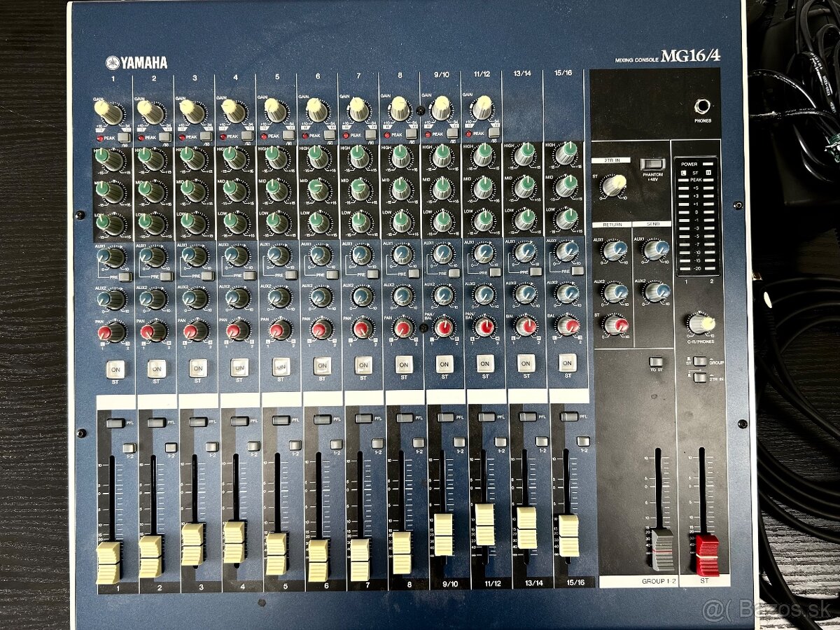
Task: Click the channel 3 AUX1 knob
Action: click(195, 257)
